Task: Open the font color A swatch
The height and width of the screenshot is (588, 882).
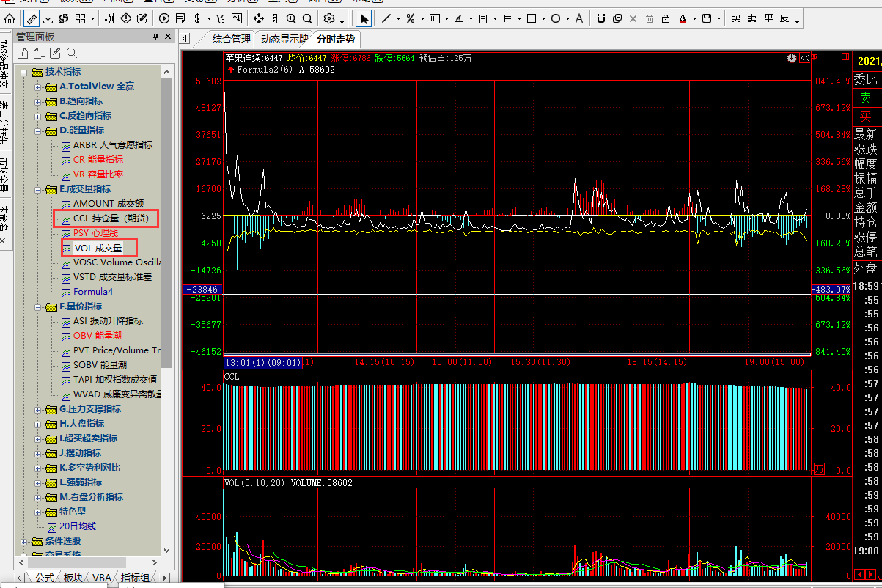Action: 683,18
